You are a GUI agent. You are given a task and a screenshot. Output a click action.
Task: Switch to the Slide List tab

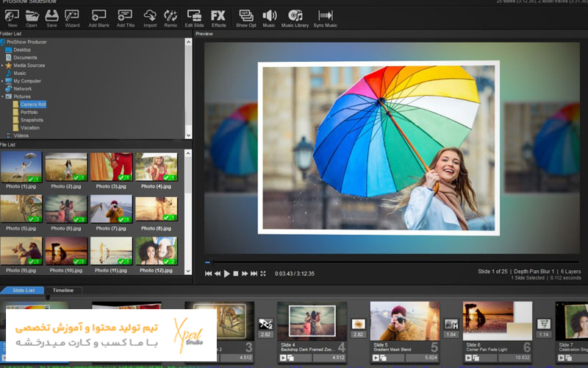pos(23,290)
